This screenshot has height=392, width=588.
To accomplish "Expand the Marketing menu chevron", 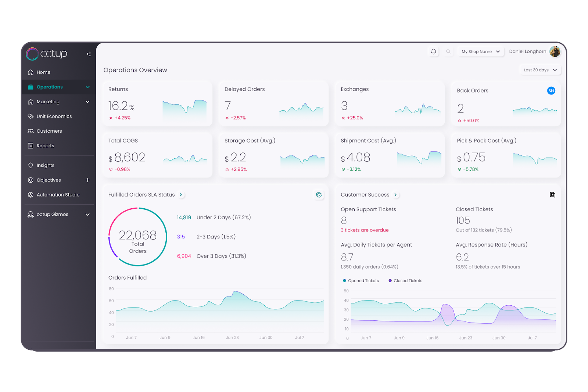I will click(x=87, y=102).
